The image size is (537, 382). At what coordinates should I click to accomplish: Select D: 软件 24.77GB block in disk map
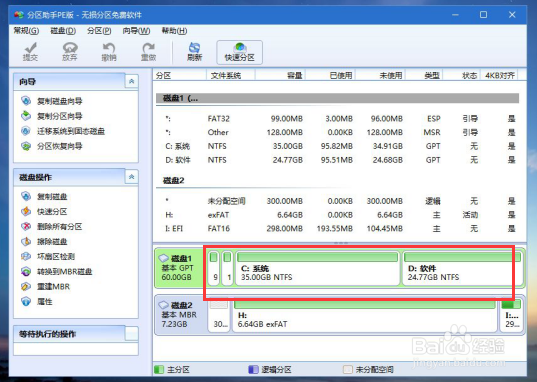tap(462, 268)
